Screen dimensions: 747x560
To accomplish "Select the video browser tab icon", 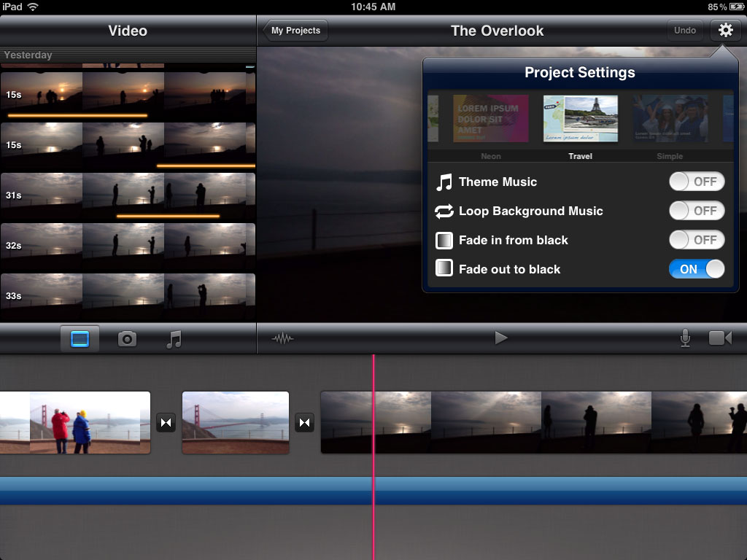I will (x=80, y=339).
